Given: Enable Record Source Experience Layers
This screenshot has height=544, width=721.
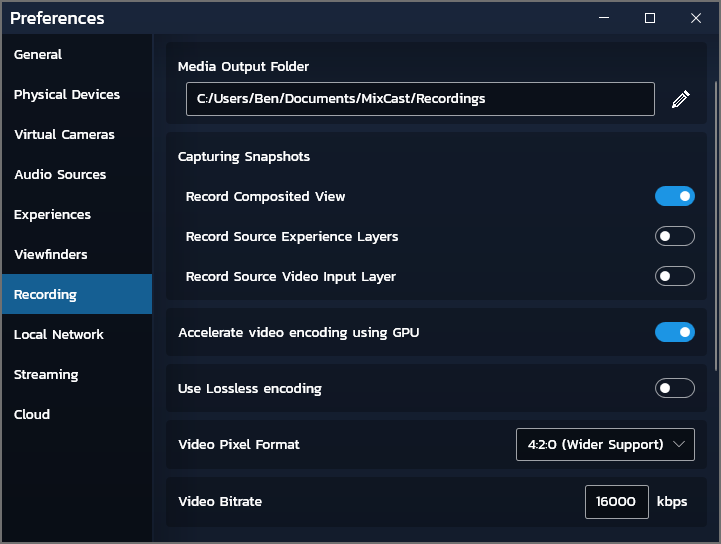Looking at the screenshot, I should click(675, 236).
